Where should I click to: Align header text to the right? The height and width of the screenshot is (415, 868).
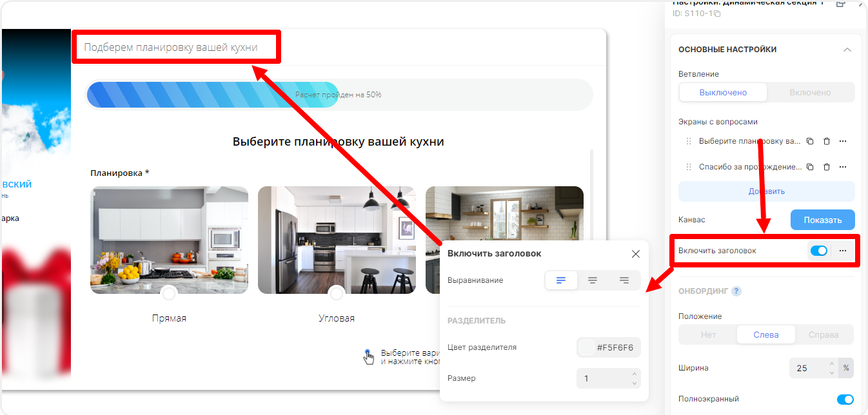coord(624,280)
